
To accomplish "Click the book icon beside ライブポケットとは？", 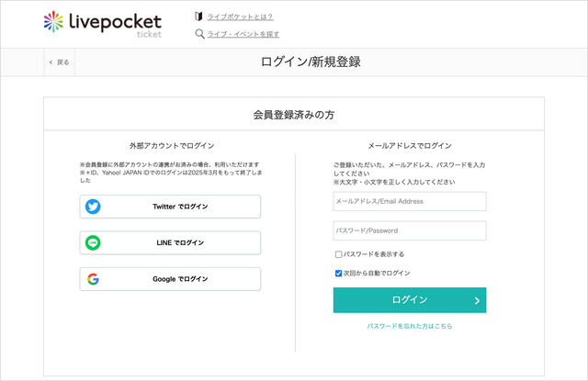I will [198, 17].
